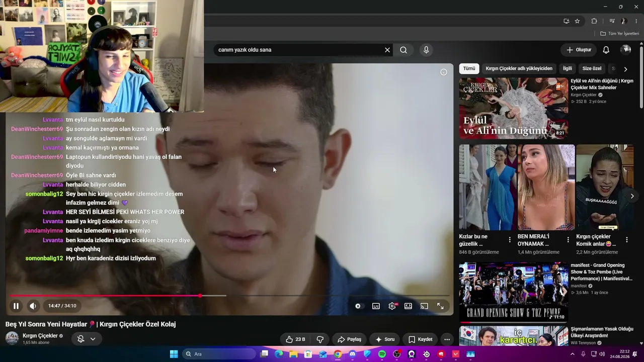Open options for BEN MERAL'İ OYNAMAK short
The image size is (644, 362).
(x=568, y=240)
